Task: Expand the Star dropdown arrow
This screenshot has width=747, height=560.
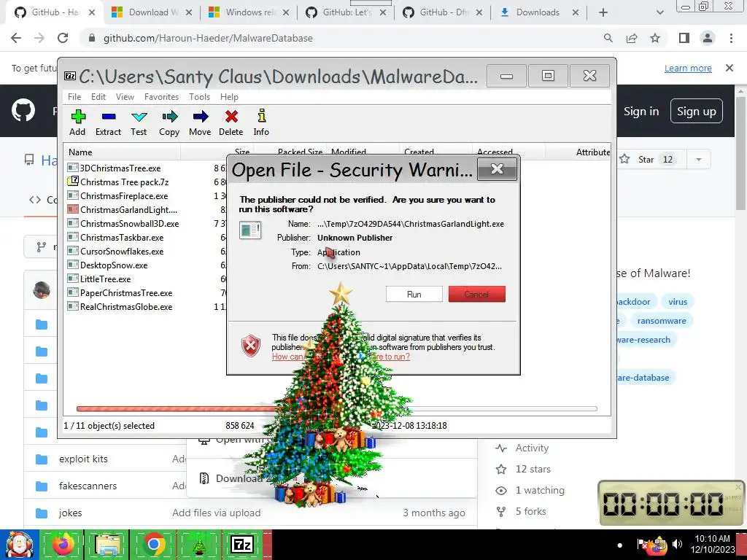Action: [x=698, y=159]
